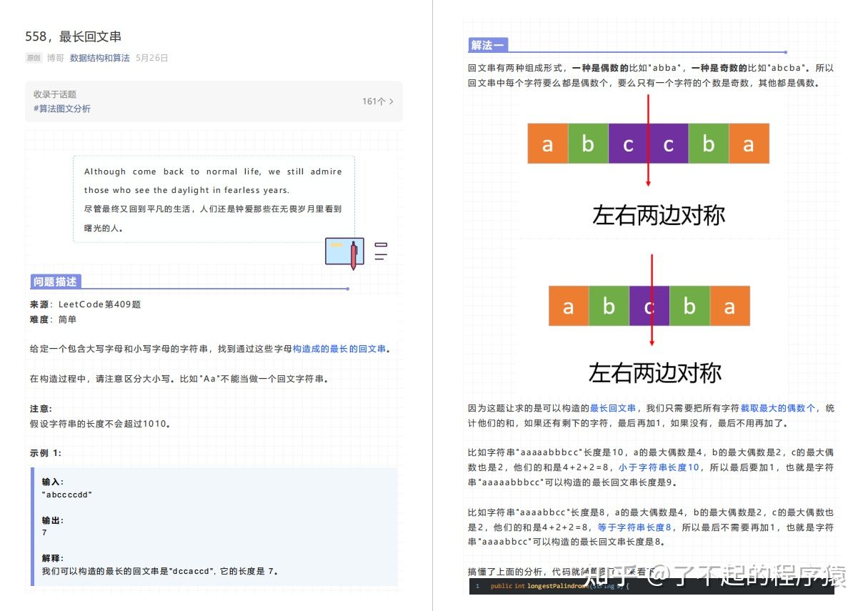Click the article title 558，最长回文串
Image resolution: width=868 pixels, height=611 pixels.
click(73, 36)
